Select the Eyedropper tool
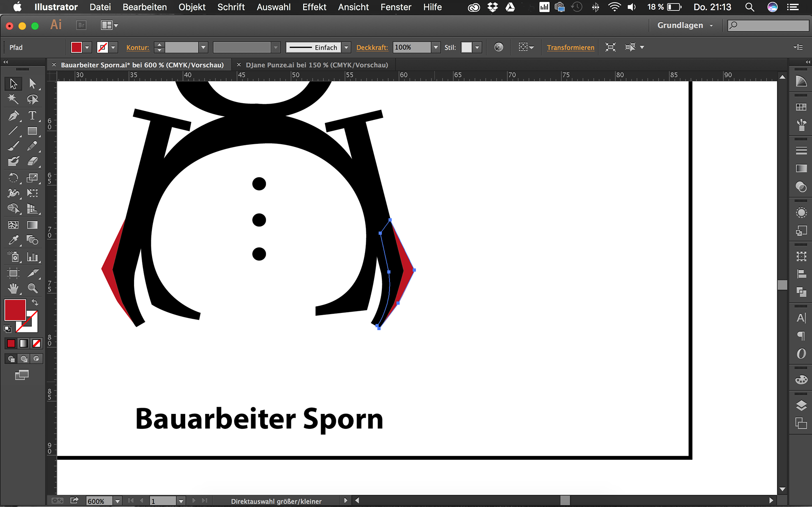Image resolution: width=812 pixels, height=507 pixels. pyautogui.click(x=13, y=240)
